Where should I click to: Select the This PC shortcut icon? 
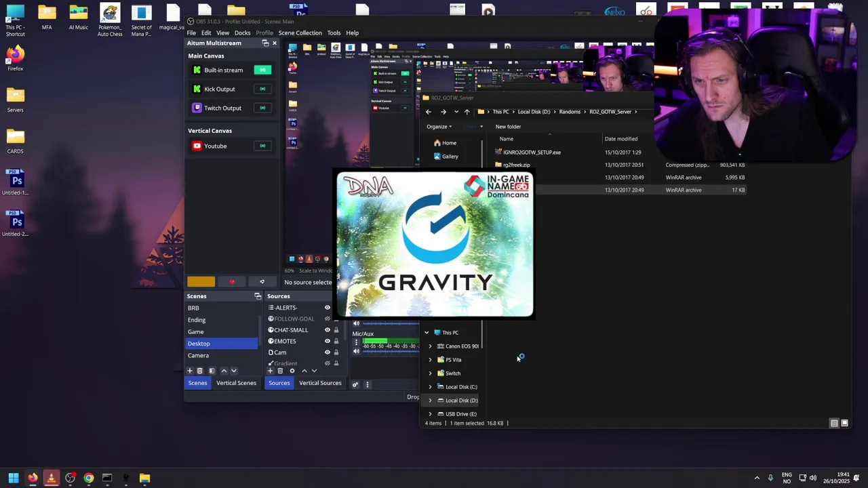pos(15,20)
